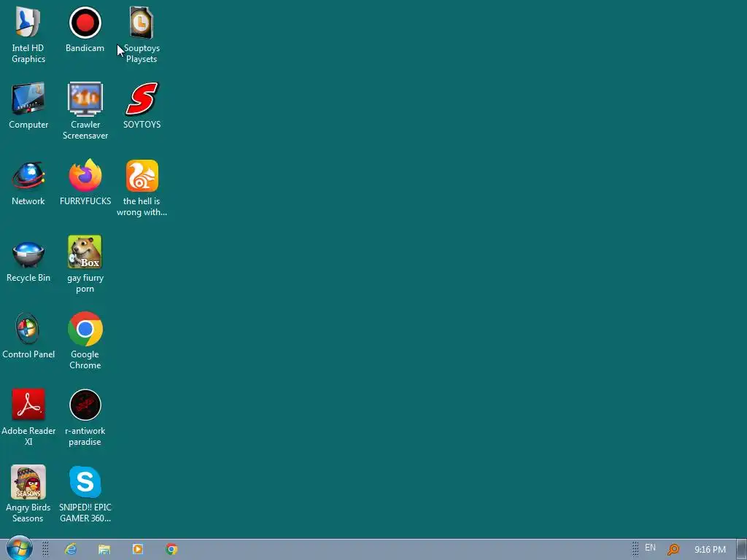Screen dimensions: 747x560
Task: Launch Internet Explorer from the taskbar
Action: pos(71,549)
